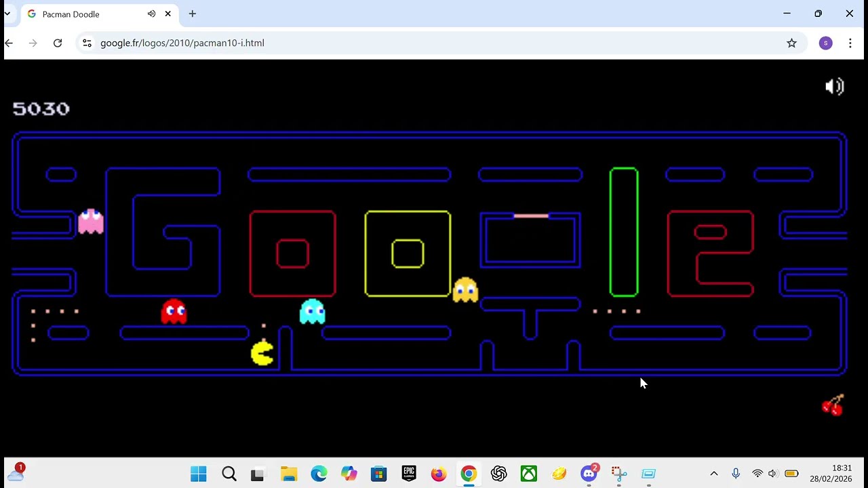The image size is (868, 488).
Task: Click the microphone tray icon
Action: click(x=736, y=474)
